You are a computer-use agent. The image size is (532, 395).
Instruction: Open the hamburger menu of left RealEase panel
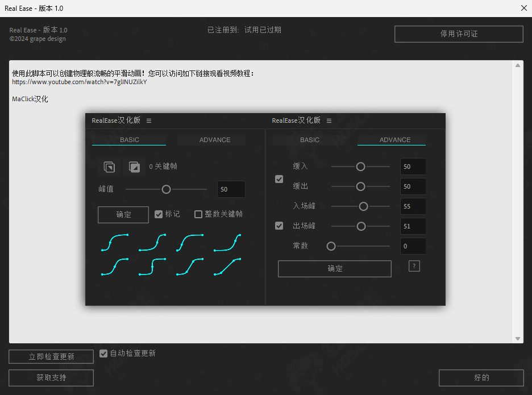[x=148, y=121]
